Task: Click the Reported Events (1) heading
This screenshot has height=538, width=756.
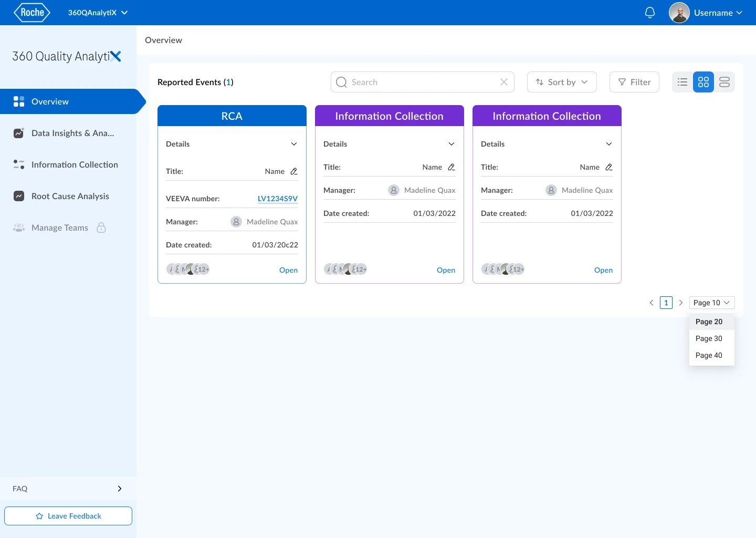Action: pos(195,82)
